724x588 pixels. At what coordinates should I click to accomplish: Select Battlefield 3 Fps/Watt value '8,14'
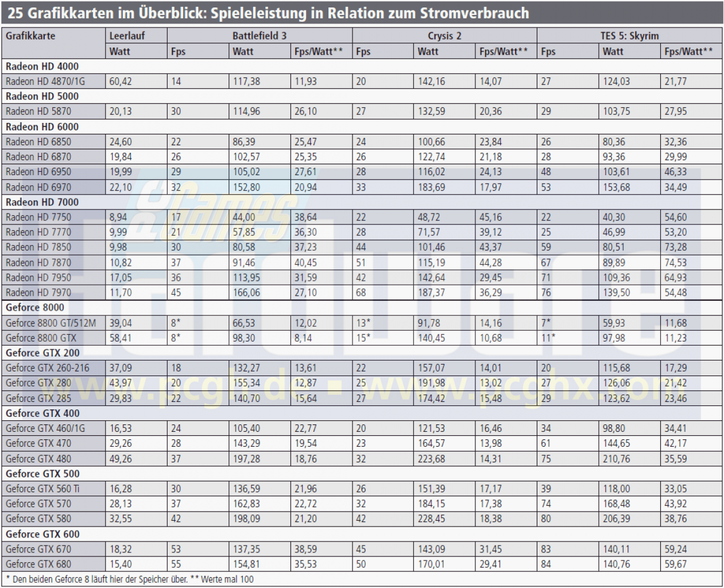(x=303, y=338)
